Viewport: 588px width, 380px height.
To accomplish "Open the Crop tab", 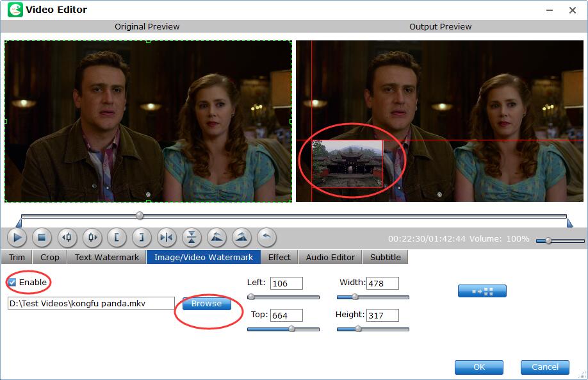I will click(x=49, y=258).
